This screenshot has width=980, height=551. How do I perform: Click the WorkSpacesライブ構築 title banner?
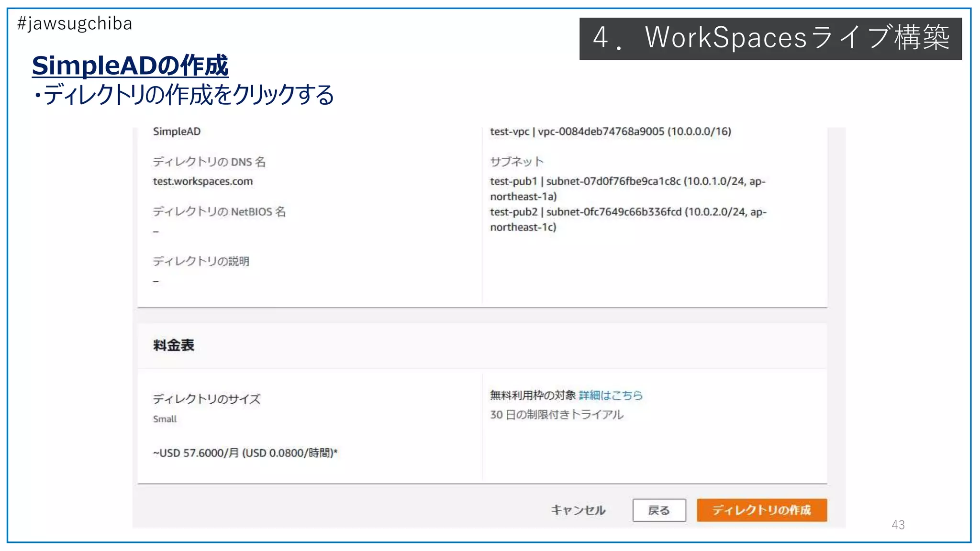click(770, 38)
